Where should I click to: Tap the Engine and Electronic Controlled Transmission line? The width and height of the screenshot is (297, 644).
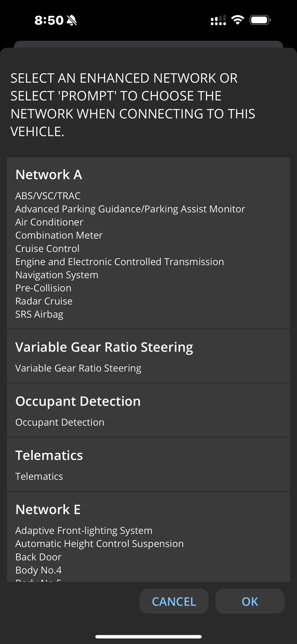(x=120, y=262)
